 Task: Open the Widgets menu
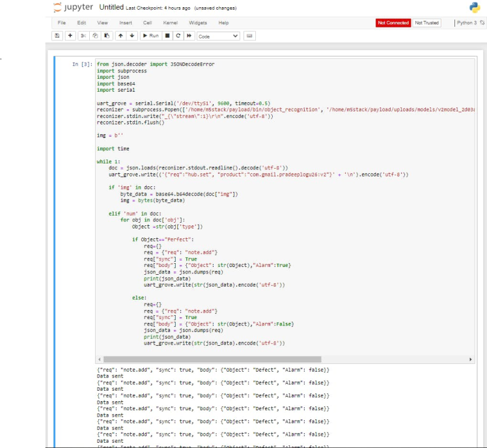pyautogui.click(x=197, y=23)
